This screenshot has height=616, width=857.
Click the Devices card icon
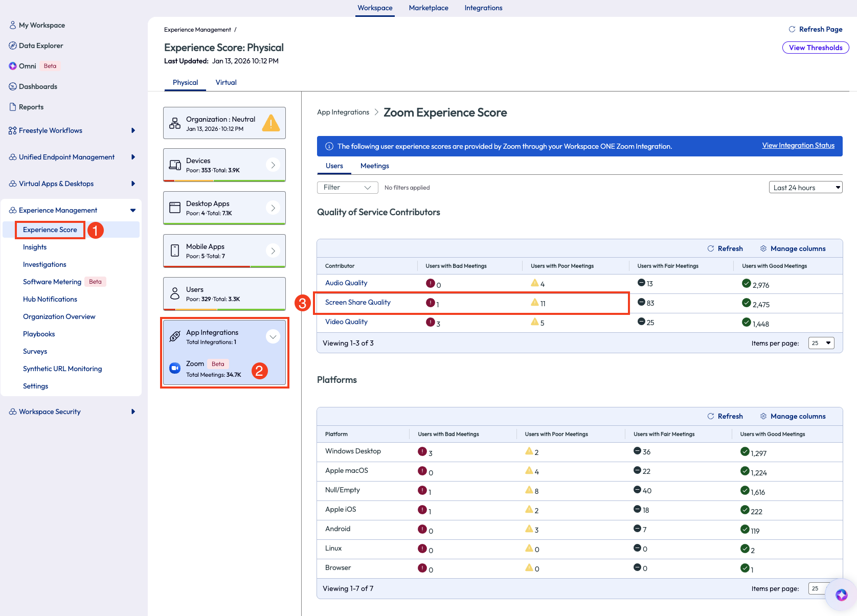click(175, 165)
